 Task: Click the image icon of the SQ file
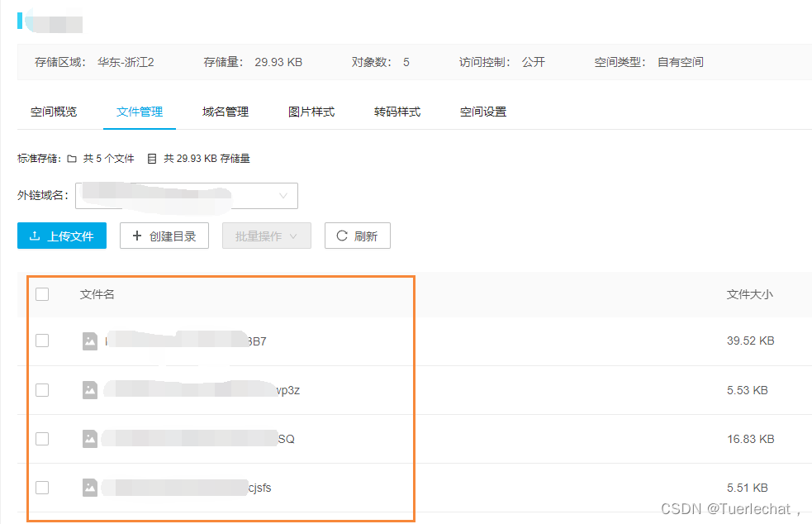pyautogui.click(x=90, y=439)
